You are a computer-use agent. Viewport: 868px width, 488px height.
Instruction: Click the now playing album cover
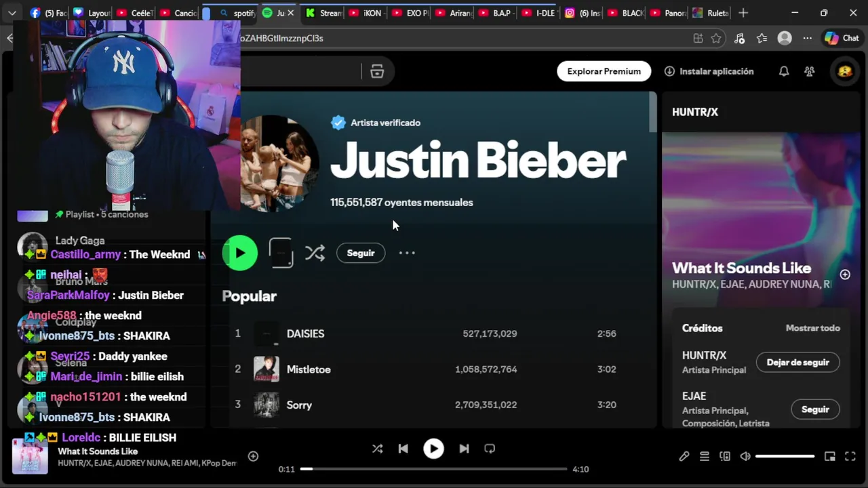(30, 456)
